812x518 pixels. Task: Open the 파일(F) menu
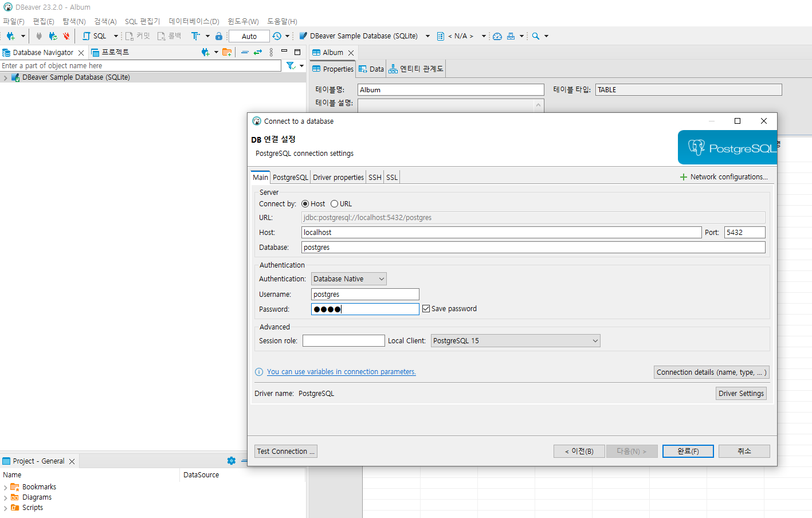click(x=14, y=22)
